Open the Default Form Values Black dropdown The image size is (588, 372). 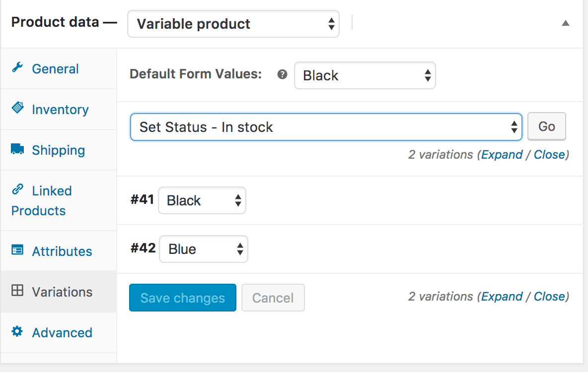point(365,75)
